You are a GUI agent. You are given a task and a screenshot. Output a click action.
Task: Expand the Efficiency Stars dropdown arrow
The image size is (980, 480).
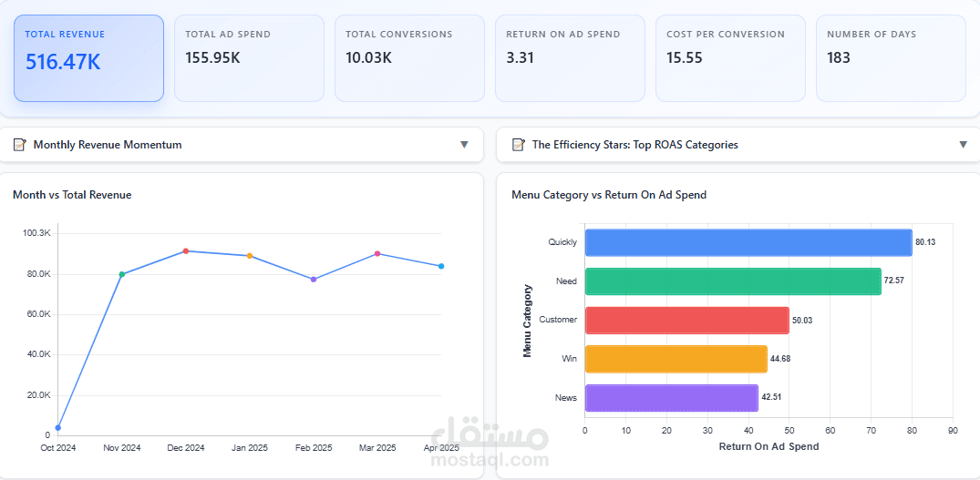(963, 145)
